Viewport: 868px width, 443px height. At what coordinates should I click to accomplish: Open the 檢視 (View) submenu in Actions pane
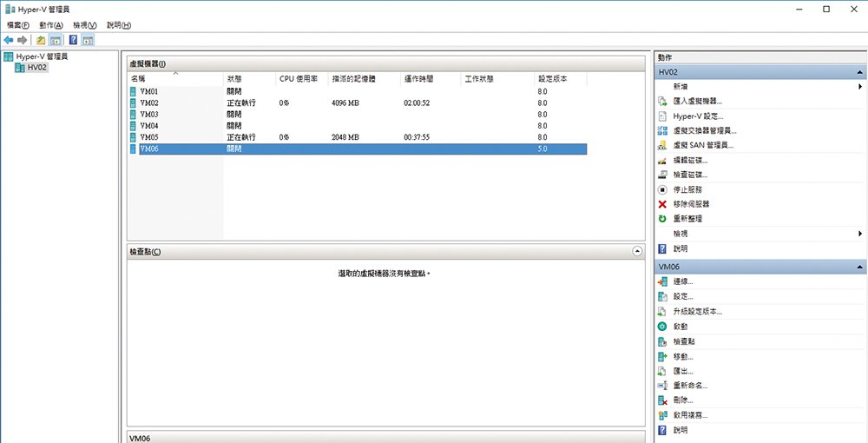click(860, 234)
